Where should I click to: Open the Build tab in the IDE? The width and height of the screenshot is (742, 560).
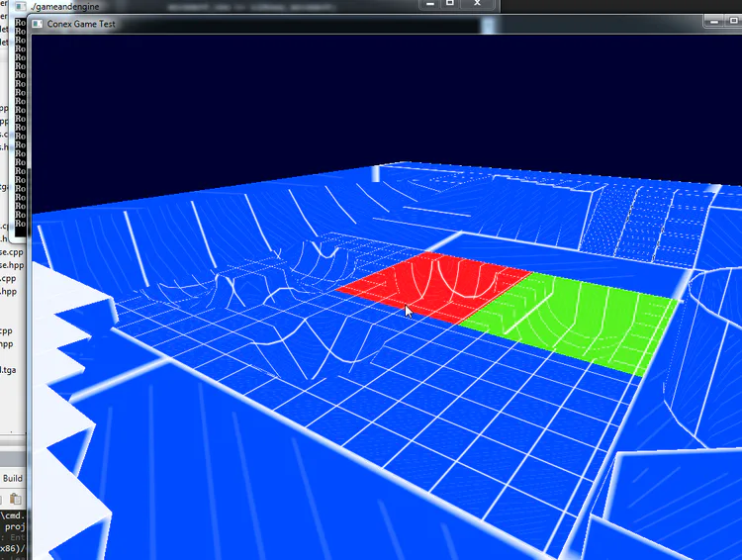(x=12, y=478)
